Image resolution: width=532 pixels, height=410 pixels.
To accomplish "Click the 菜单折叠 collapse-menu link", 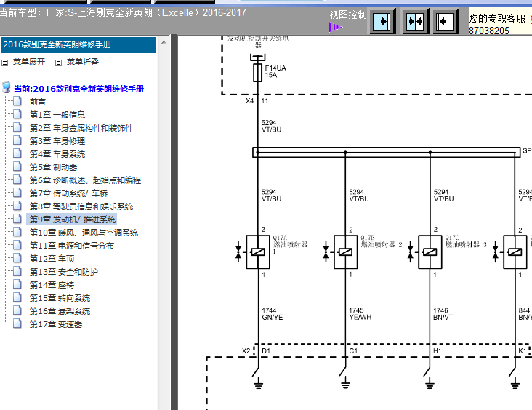I will tap(83, 62).
